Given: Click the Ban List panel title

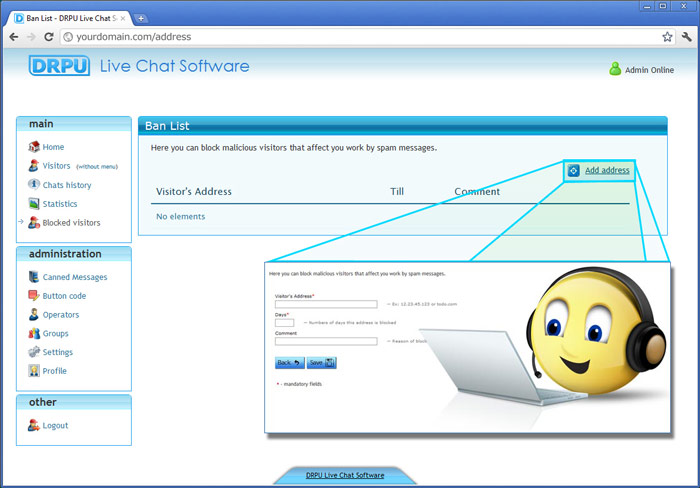Looking at the screenshot, I should [167, 126].
